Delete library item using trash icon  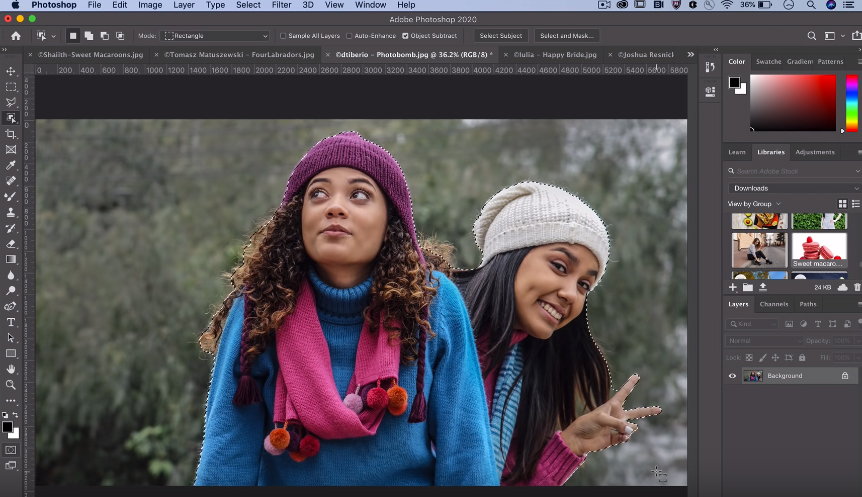click(857, 287)
